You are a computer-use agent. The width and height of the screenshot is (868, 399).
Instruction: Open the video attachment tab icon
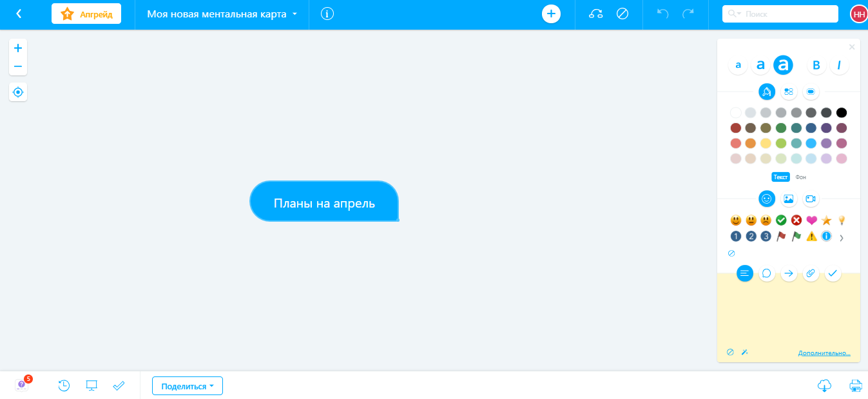[x=811, y=199]
